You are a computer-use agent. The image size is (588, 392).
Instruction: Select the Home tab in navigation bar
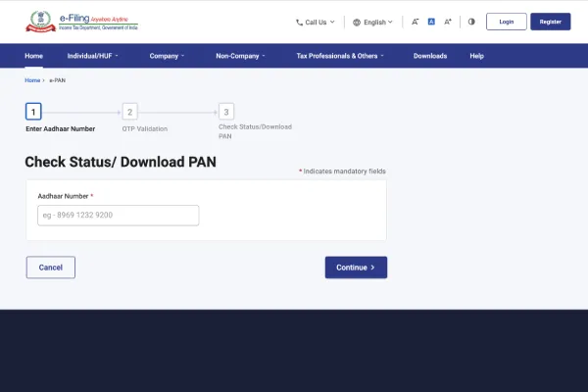pos(34,56)
